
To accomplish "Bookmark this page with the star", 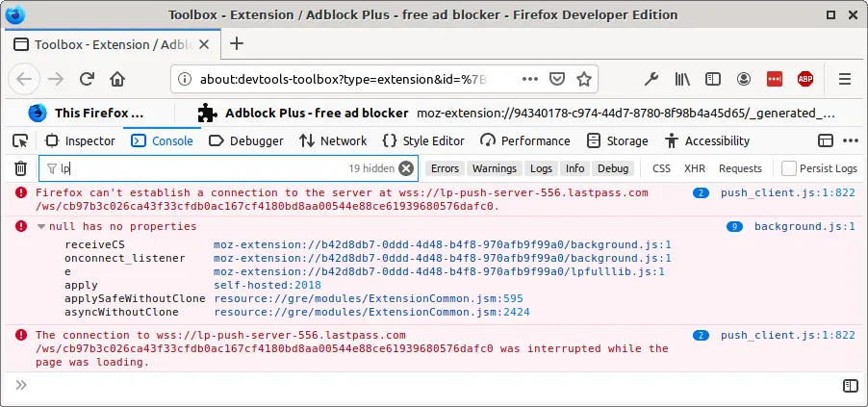I will pyautogui.click(x=584, y=79).
